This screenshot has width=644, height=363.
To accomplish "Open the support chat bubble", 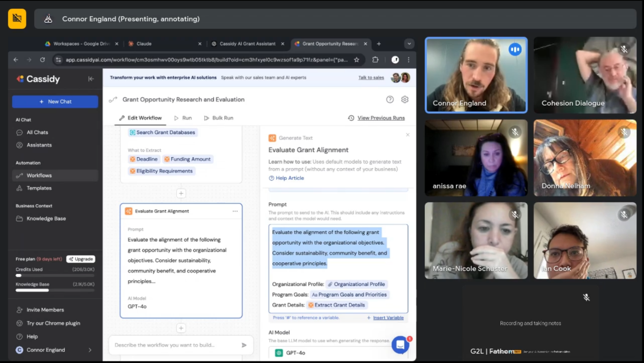I will 400,345.
